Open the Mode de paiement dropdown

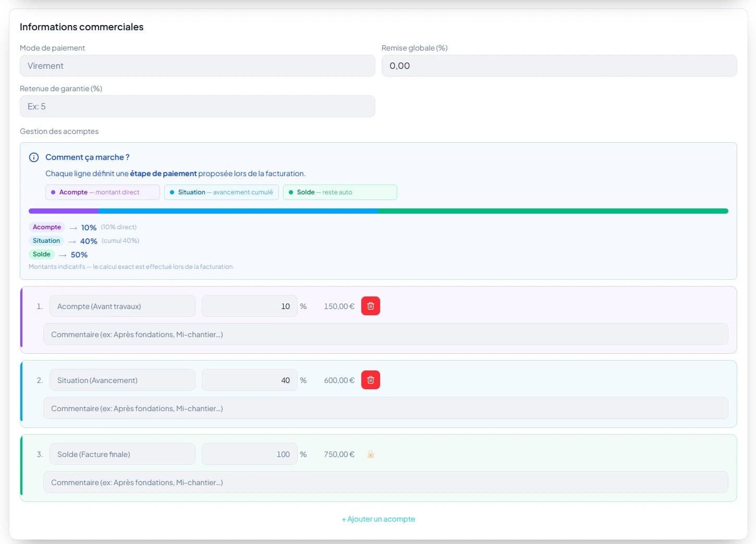pos(197,66)
